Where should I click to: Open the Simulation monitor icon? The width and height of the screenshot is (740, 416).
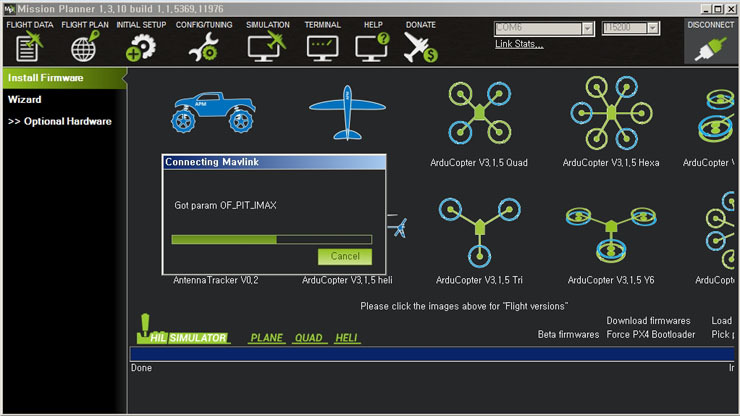click(x=267, y=47)
